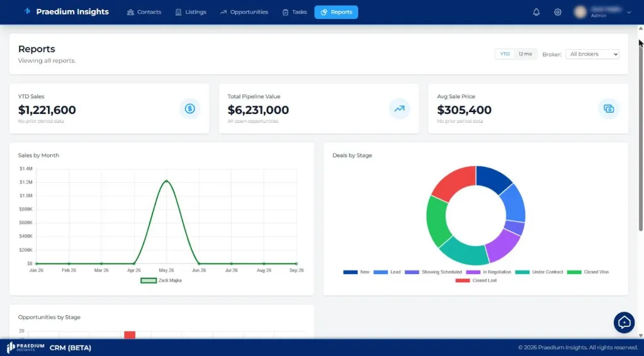Open the All brokers dropdown
644x356 pixels.
coord(592,54)
